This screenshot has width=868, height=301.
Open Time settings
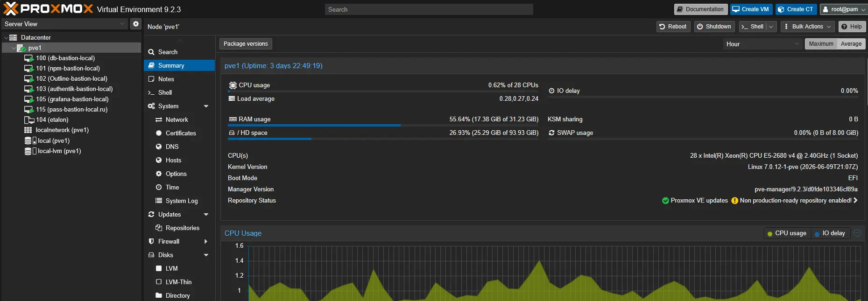(179, 187)
